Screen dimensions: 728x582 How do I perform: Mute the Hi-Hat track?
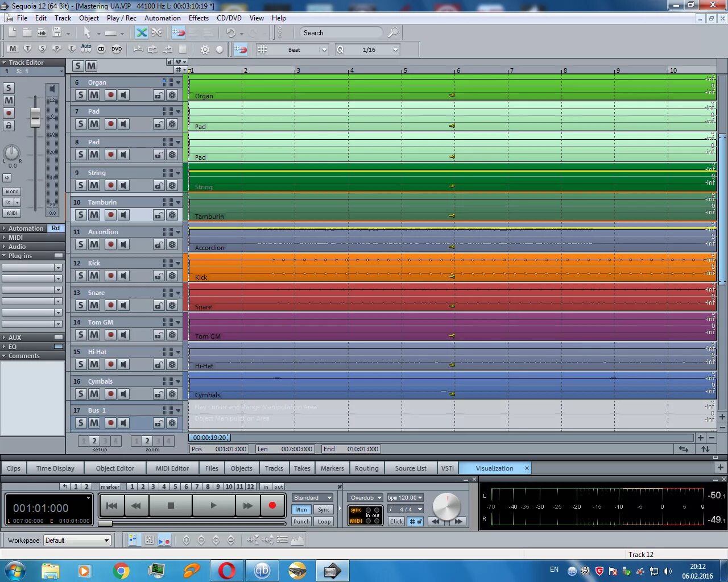94,364
